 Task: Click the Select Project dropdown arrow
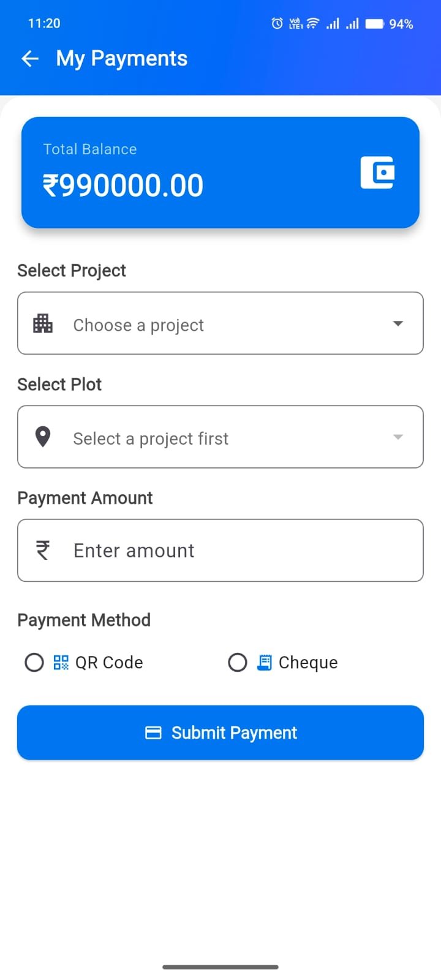398,323
